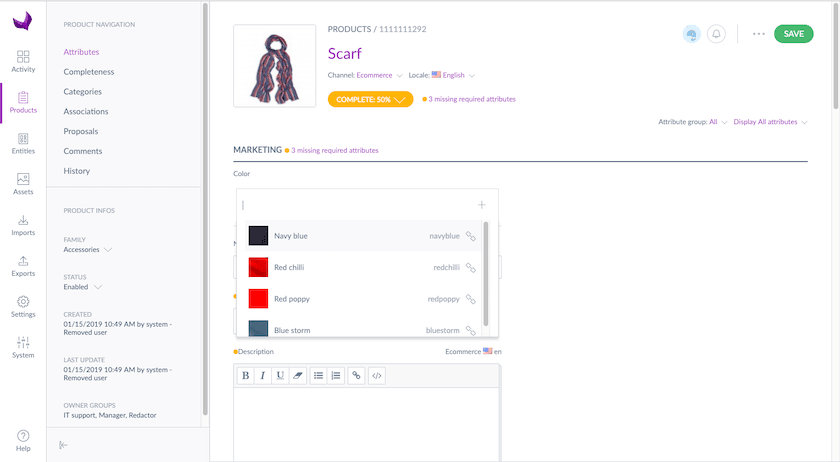Open the Attribute group: All dropdown
The width and height of the screenshot is (840, 462).
click(x=693, y=122)
